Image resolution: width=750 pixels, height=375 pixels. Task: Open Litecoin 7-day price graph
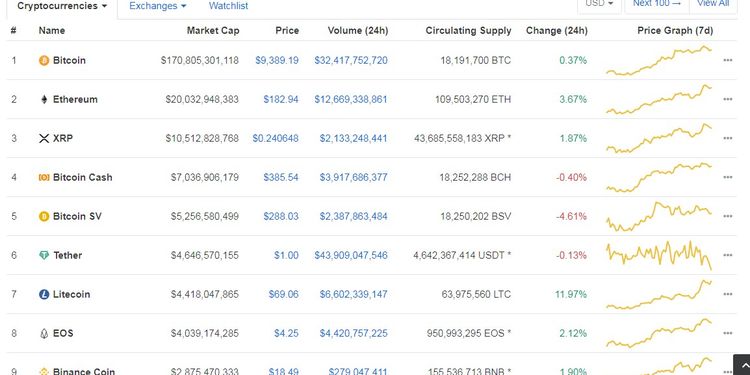(x=659, y=295)
